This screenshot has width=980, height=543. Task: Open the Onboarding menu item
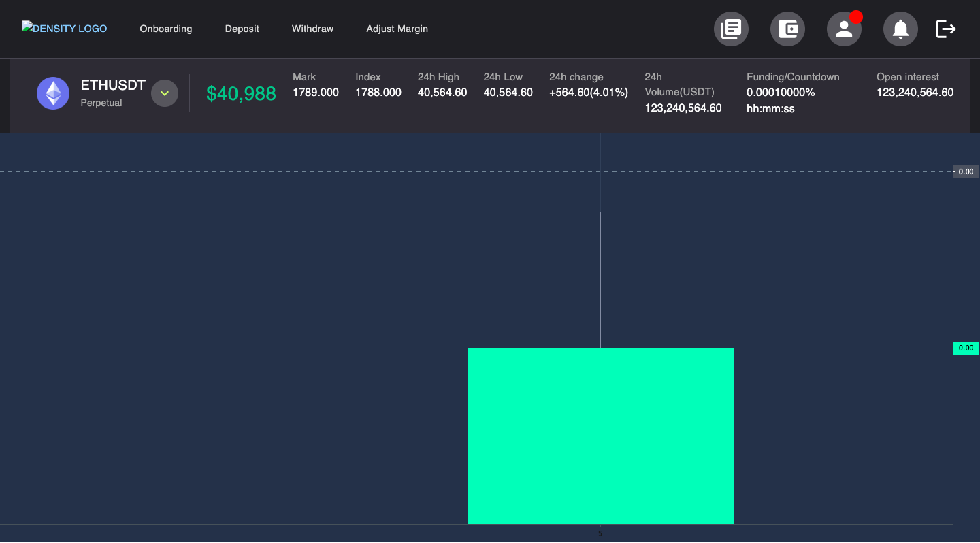(x=165, y=29)
